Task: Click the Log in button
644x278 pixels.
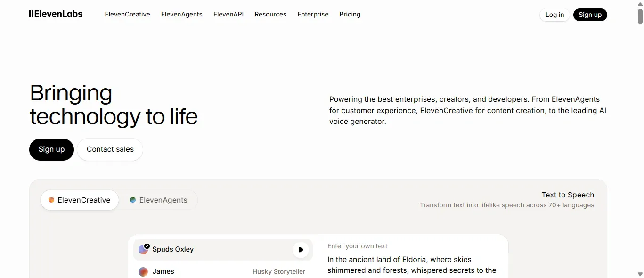Action: pos(554,15)
